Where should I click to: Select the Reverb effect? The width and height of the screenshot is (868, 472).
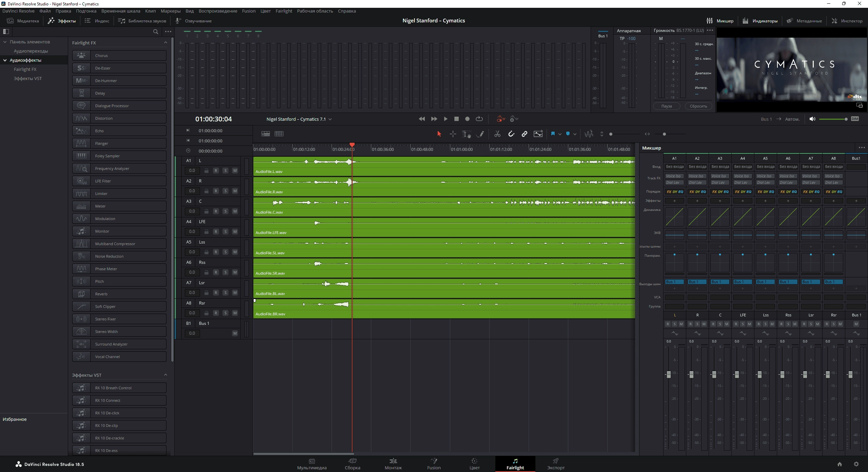coord(119,294)
